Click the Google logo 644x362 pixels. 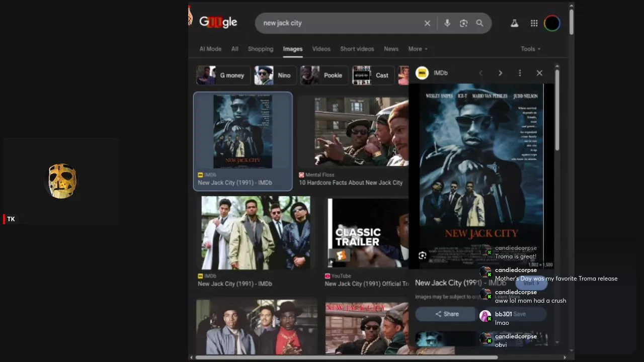[x=218, y=22]
